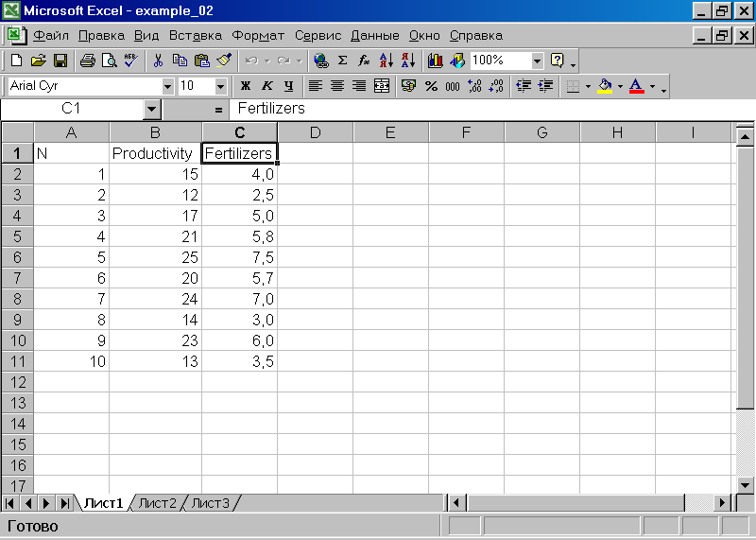Viewport: 756px width, 540px height.
Task: Open the Redo history dropdown arrow
Action: (x=299, y=61)
